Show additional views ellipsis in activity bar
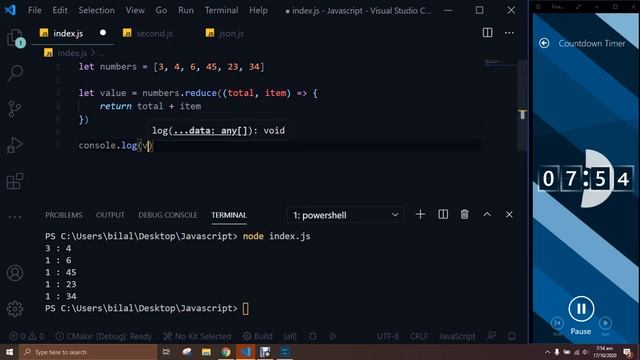This screenshot has height=360, width=640. click(x=15, y=217)
